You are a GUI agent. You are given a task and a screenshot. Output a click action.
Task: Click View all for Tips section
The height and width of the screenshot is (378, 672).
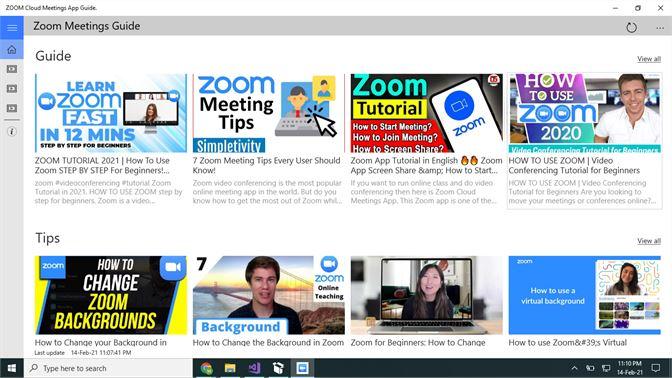coord(649,241)
